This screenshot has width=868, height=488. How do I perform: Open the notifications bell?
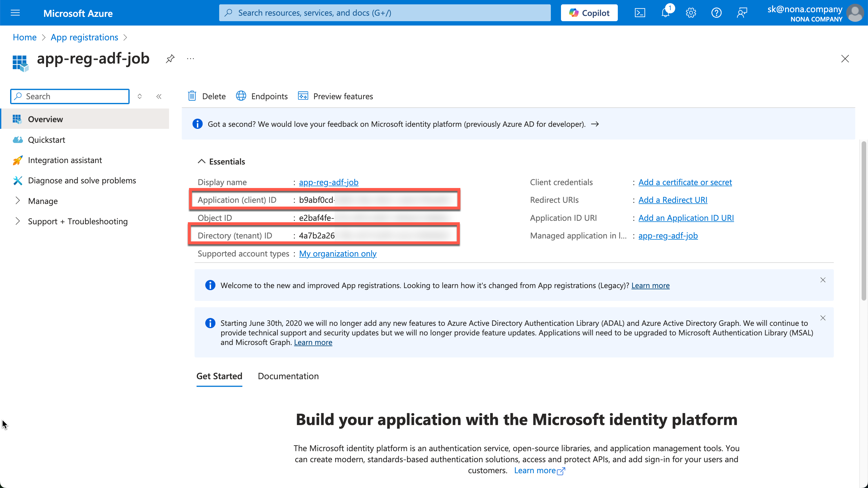tap(665, 13)
